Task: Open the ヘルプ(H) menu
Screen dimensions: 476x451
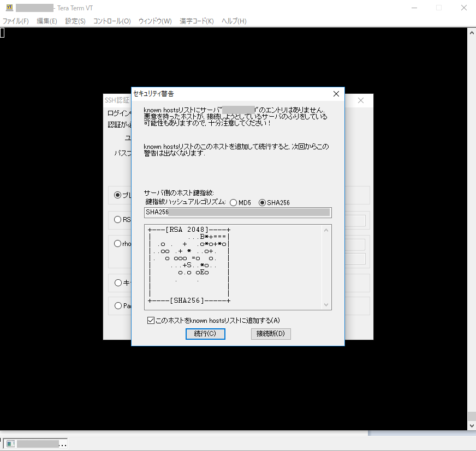Action: (x=233, y=21)
